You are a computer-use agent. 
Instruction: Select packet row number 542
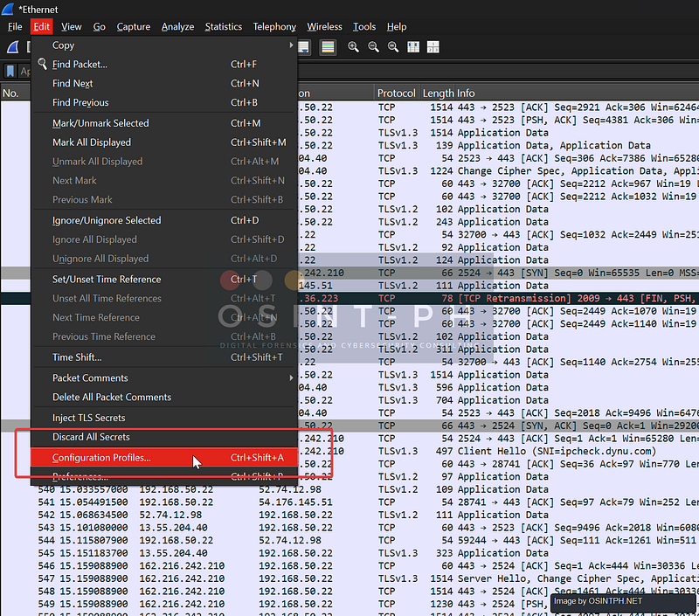pos(349,515)
